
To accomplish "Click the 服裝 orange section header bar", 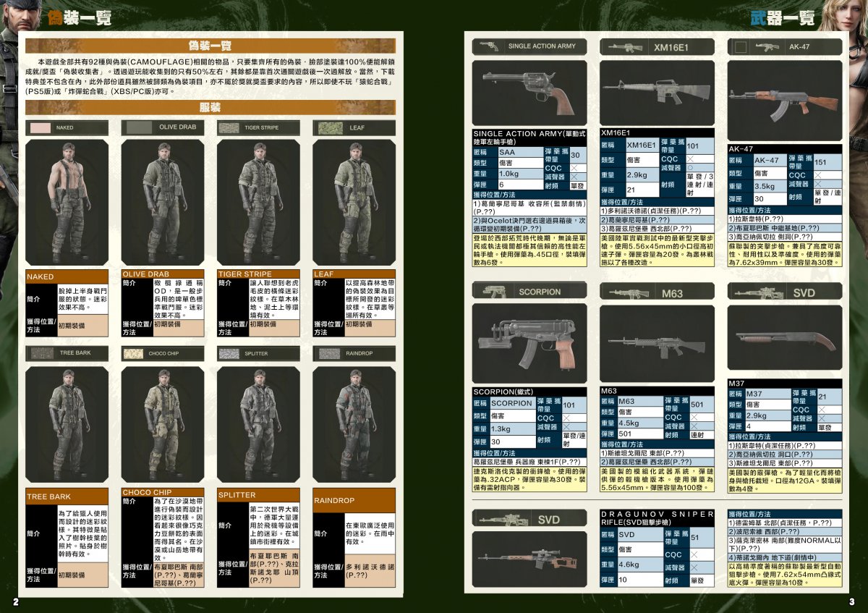I will [x=210, y=107].
